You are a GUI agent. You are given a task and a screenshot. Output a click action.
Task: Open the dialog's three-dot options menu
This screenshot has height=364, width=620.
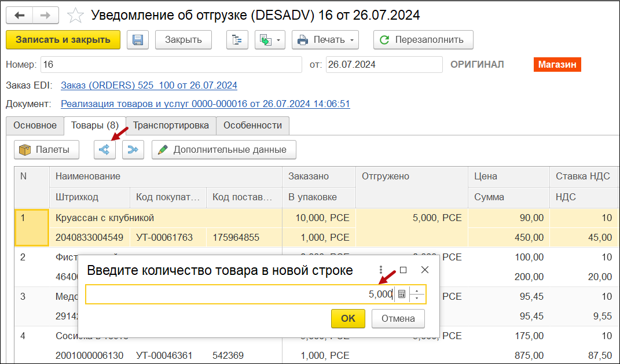click(x=381, y=270)
